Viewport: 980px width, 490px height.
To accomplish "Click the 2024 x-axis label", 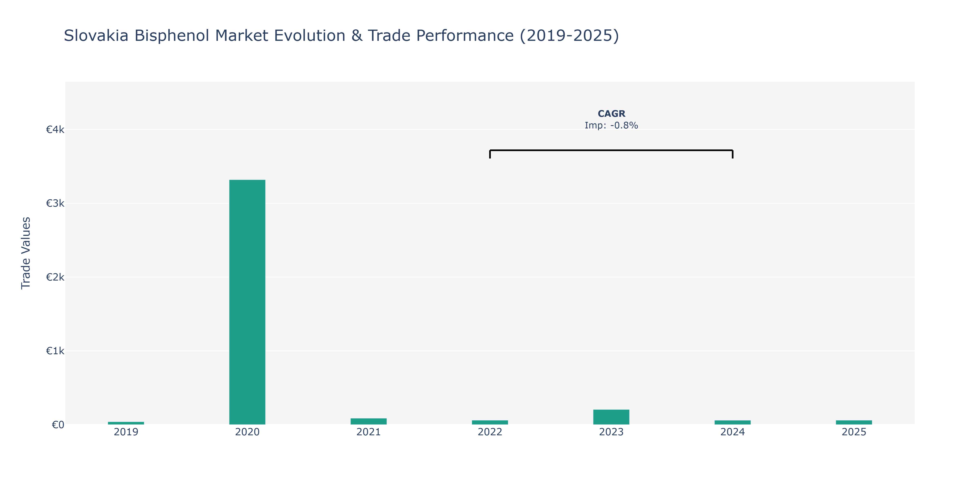I will point(733,432).
